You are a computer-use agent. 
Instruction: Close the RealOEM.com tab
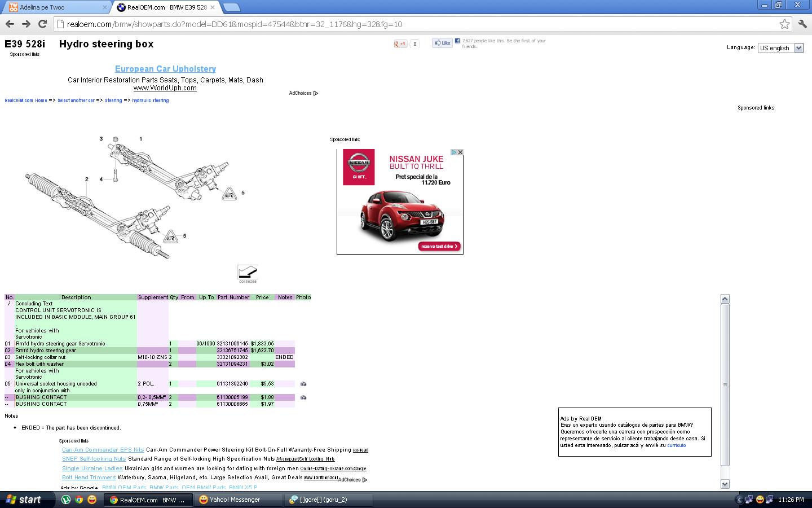click(x=213, y=7)
